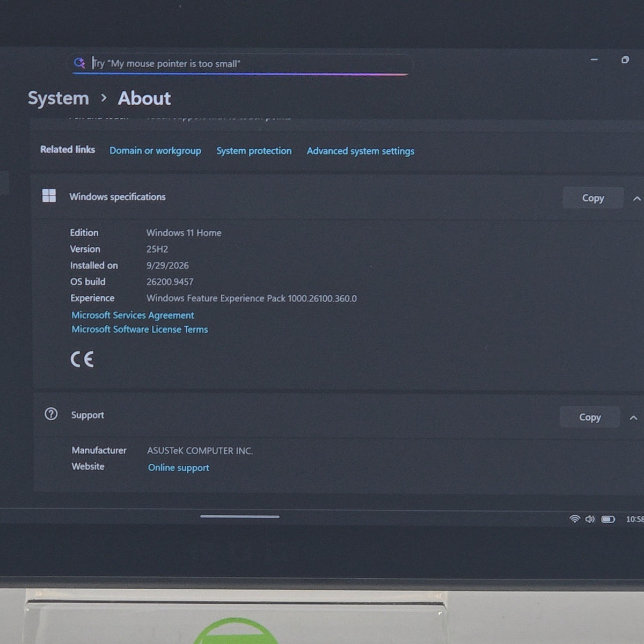Restore the window using title bar icon
Image resolution: width=644 pixels, height=644 pixels.
[x=625, y=60]
